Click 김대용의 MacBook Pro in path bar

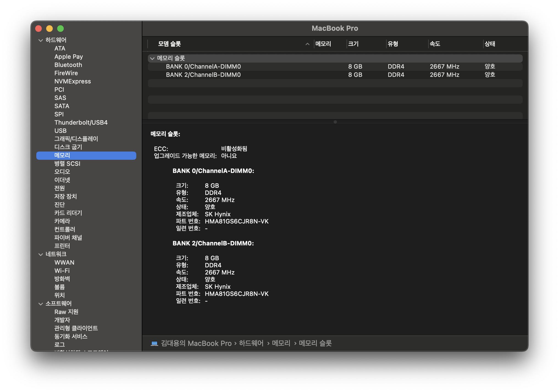196,343
